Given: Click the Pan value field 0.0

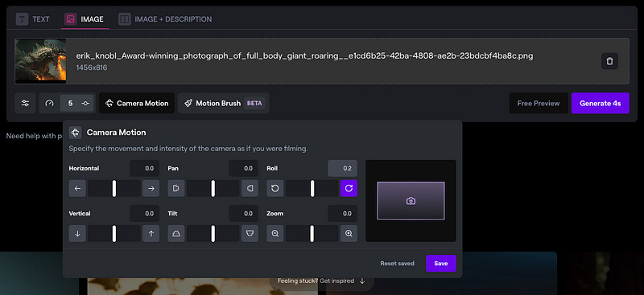Looking at the screenshot, I should point(244,168).
